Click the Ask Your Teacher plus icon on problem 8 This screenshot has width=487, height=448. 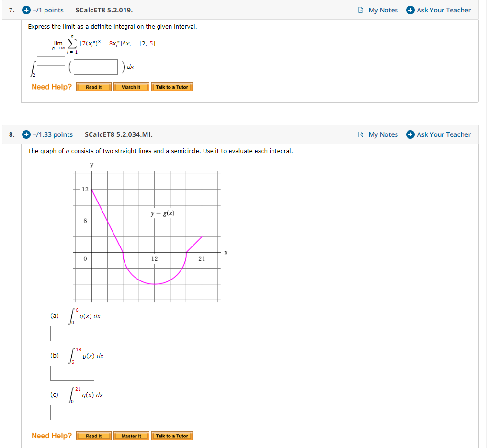(x=410, y=134)
